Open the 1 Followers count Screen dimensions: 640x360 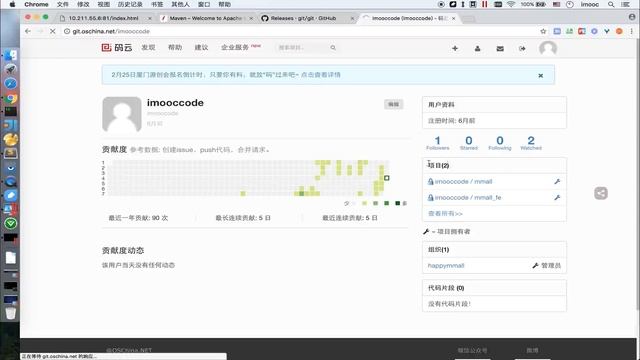438,143
